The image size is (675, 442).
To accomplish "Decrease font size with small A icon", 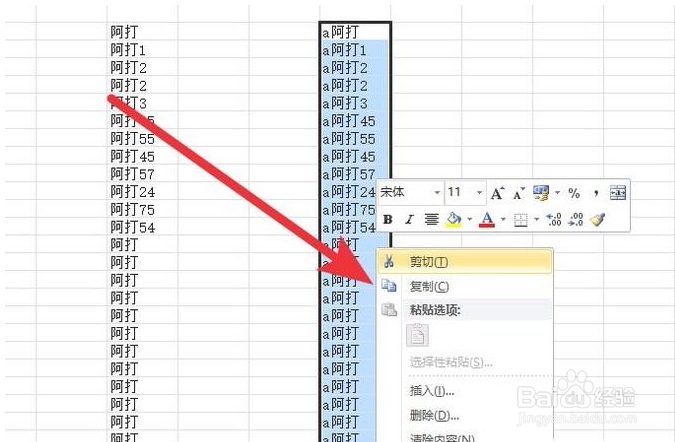I will pyautogui.click(x=519, y=194).
